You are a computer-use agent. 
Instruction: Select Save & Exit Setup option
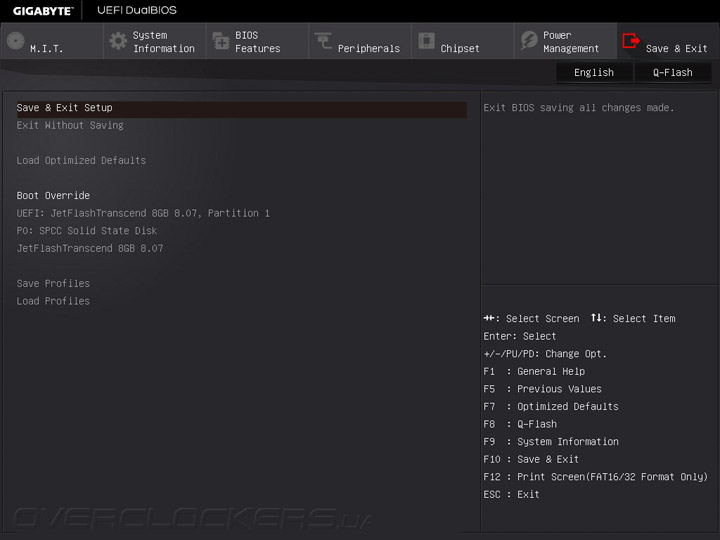[x=65, y=108]
